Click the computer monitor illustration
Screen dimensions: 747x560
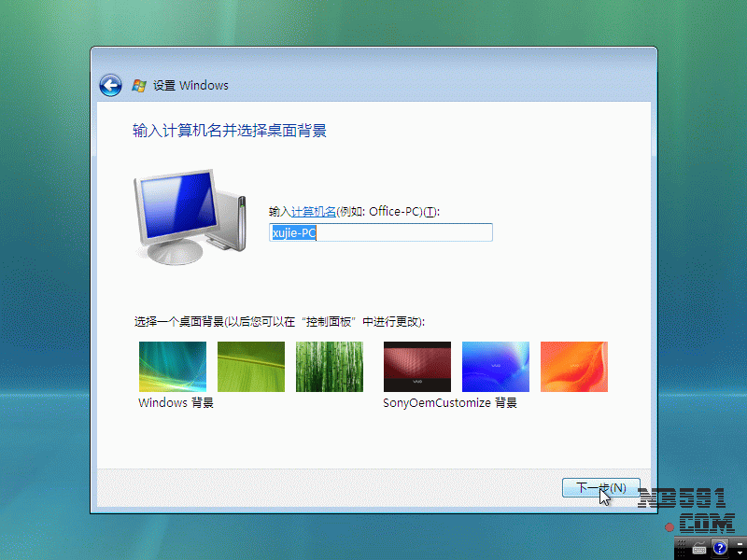tap(190, 217)
